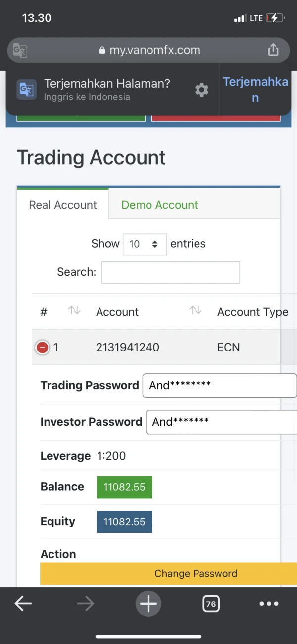Open a new tab with plus icon

coord(148,603)
